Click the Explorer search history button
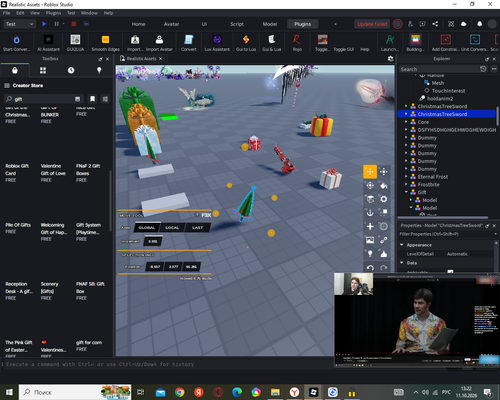Image resolution: width=500 pixels, height=400 pixels. (483, 69)
